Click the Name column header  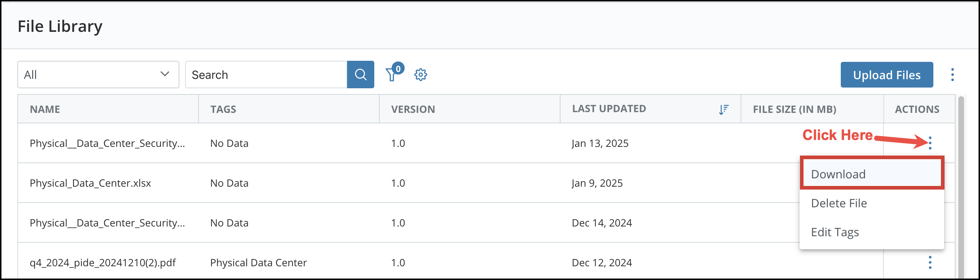pos(45,109)
